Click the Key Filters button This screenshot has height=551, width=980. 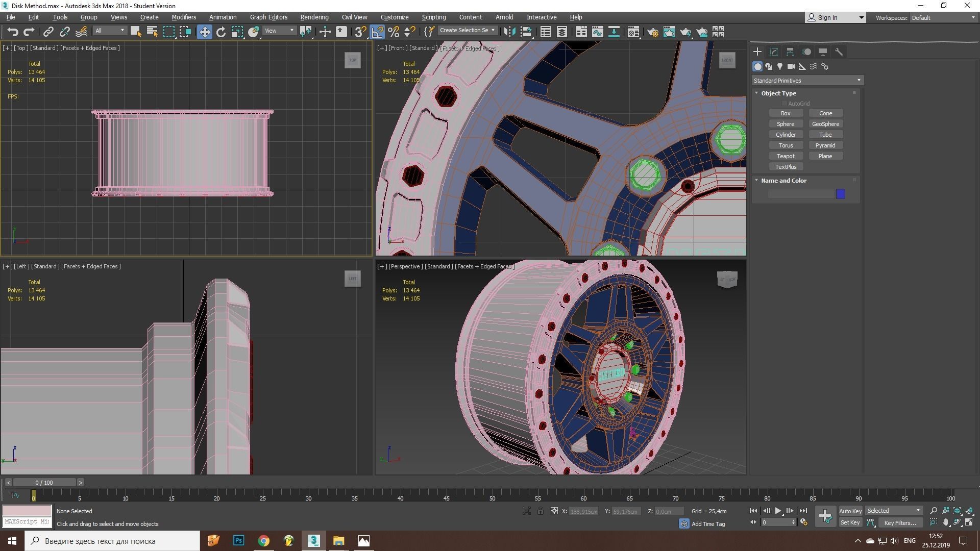coord(900,522)
